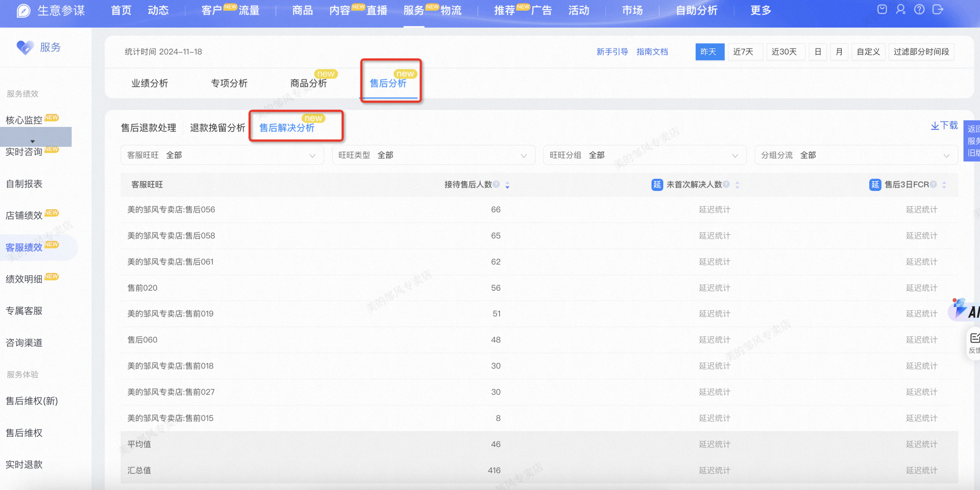Screen dimensions: 980x490
Task: Sort by 未首次解决人数 column arrows
Action: click(737, 185)
